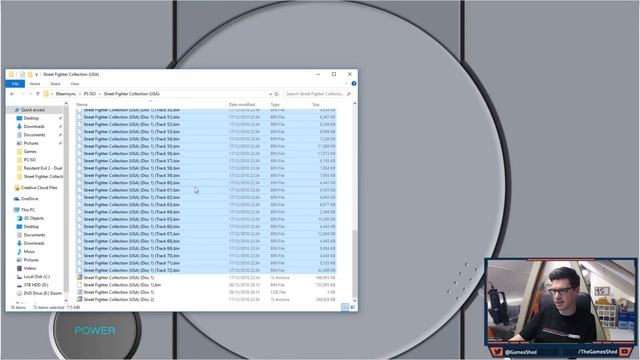Click the Videos film icon
Image resolution: width=640 pixels, height=360 pixels.
point(19,269)
